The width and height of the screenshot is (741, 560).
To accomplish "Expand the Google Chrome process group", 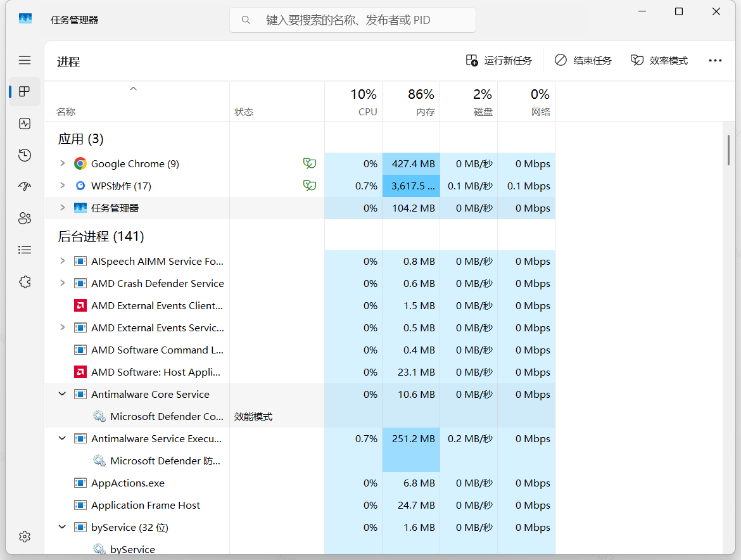I will (62, 163).
